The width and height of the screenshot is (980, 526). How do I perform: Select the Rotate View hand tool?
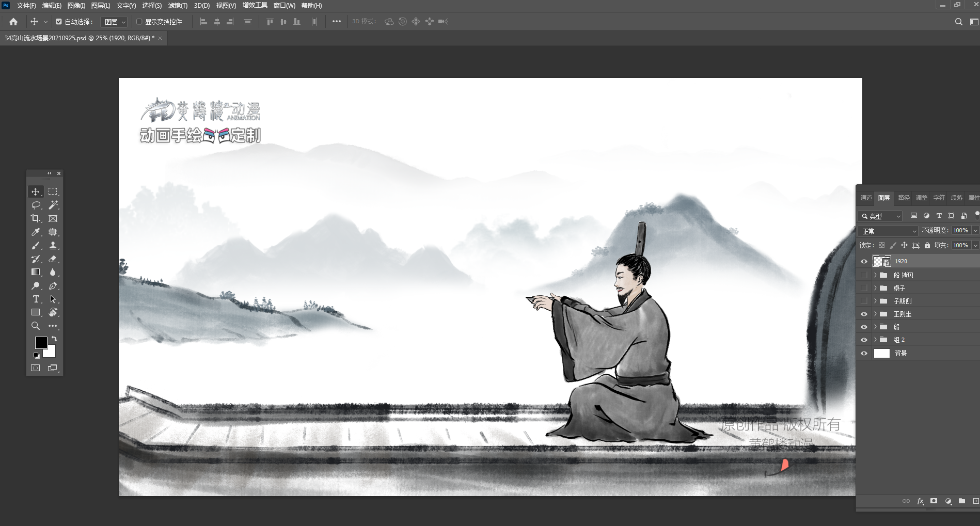point(53,312)
